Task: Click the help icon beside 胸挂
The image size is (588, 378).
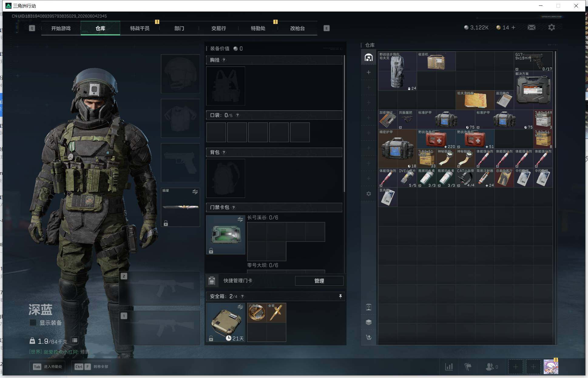Action: pos(224,60)
